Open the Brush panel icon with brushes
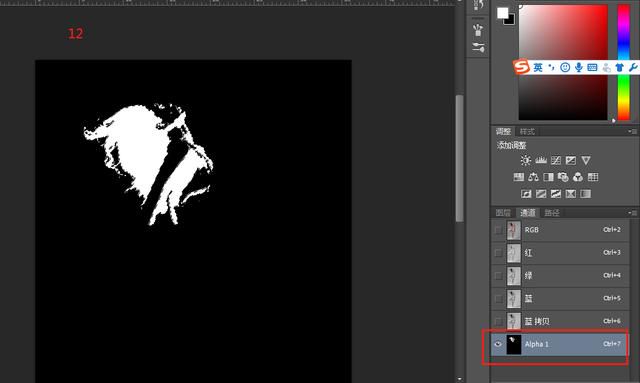Screen dimensions: 640x383 click(478, 30)
